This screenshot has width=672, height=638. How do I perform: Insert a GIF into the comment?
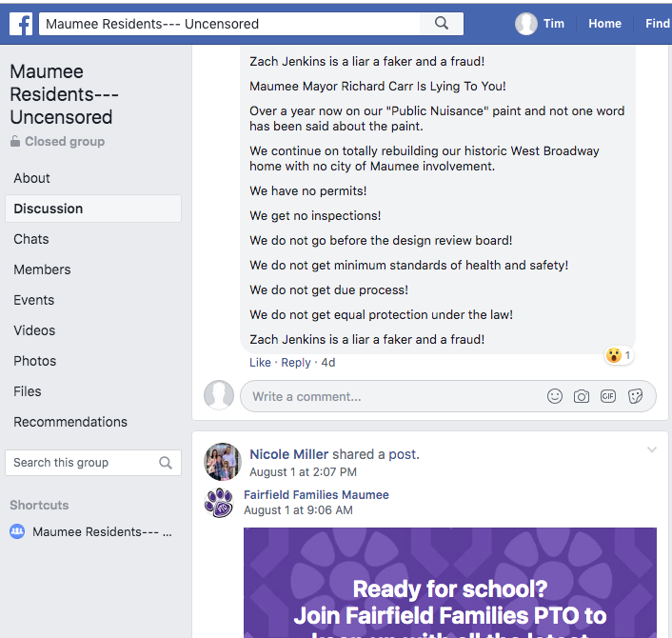[608, 396]
